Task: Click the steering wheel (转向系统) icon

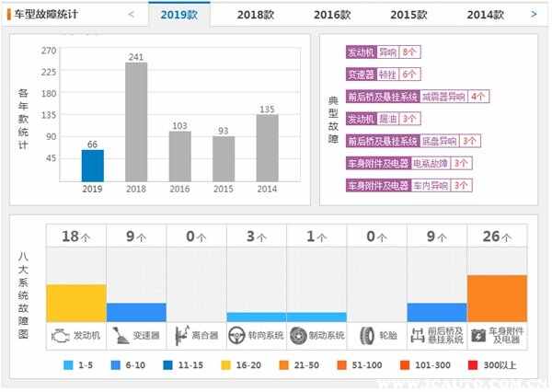Action: click(x=236, y=335)
